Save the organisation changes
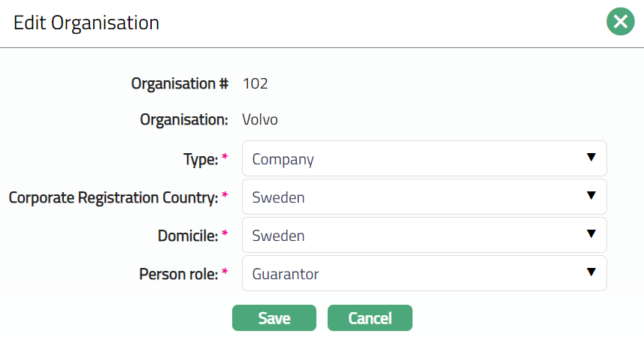This screenshot has width=644, height=337. 274,318
